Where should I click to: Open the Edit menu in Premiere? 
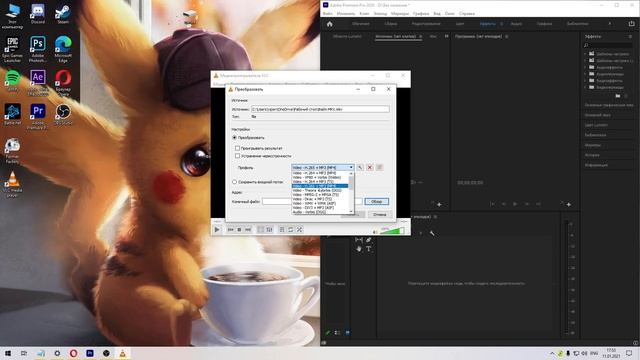click(x=346, y=13)
